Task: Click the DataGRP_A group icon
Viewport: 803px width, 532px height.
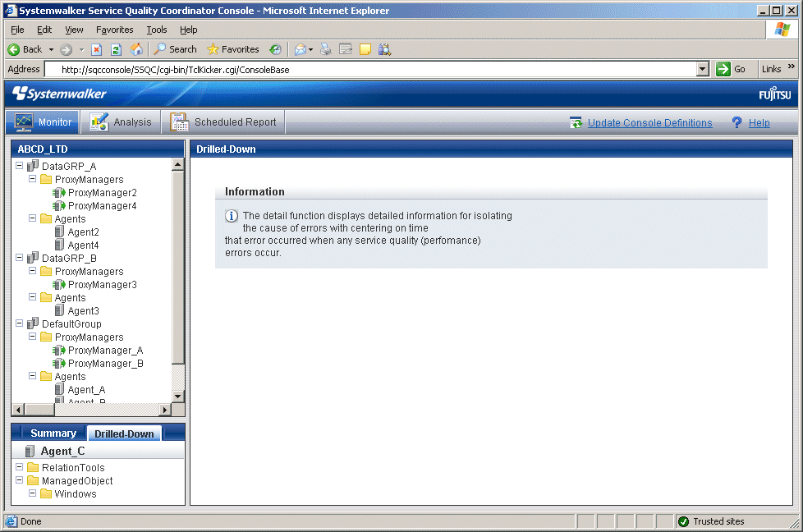Action: pos(33,165)
